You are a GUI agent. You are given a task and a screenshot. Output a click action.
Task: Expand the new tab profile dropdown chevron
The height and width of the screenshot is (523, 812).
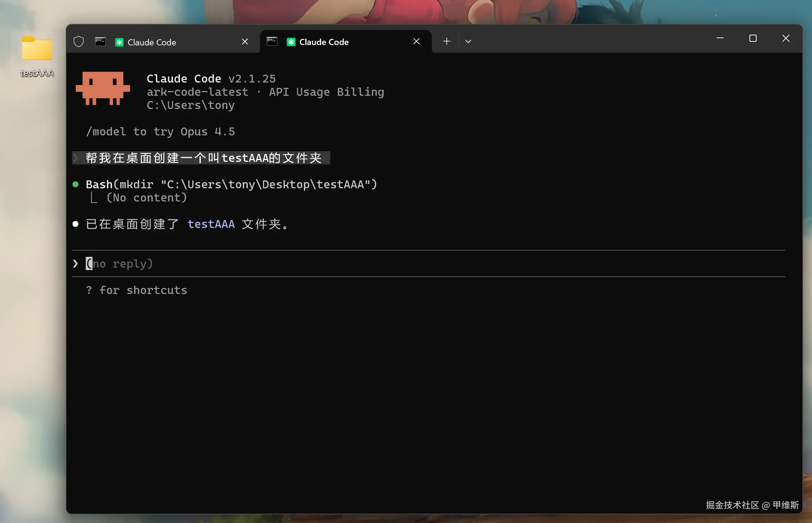pyautogui.click(x=468, y=41)
